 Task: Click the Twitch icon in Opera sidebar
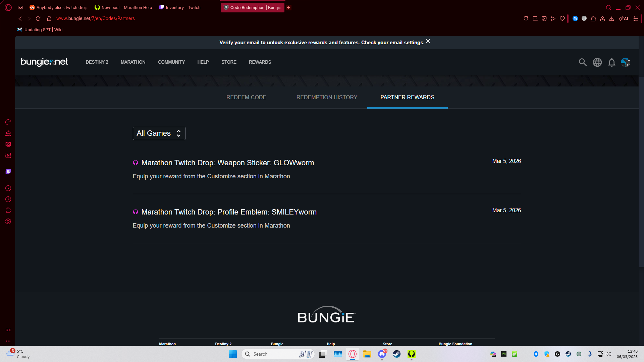tap(8, 172)
